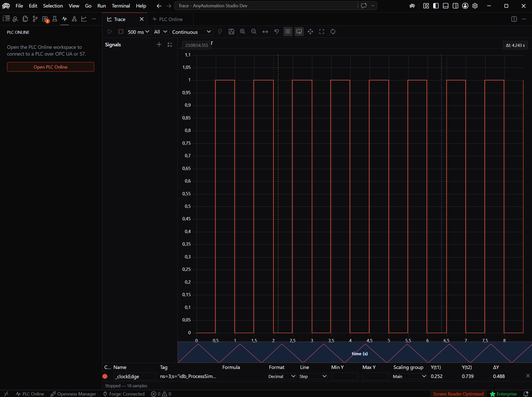Zoom out of the trace chart
The width and height of the screenshot is (532, 397).
254,32
